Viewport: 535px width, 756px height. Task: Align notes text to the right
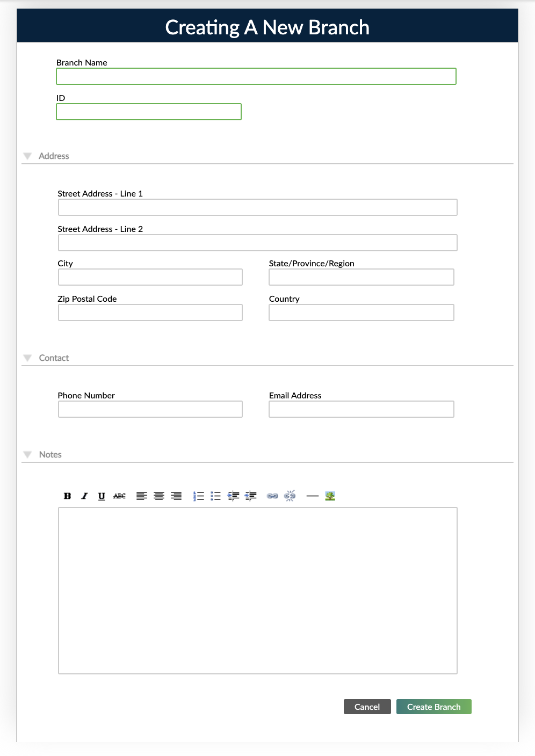click(x=176, y=496)
